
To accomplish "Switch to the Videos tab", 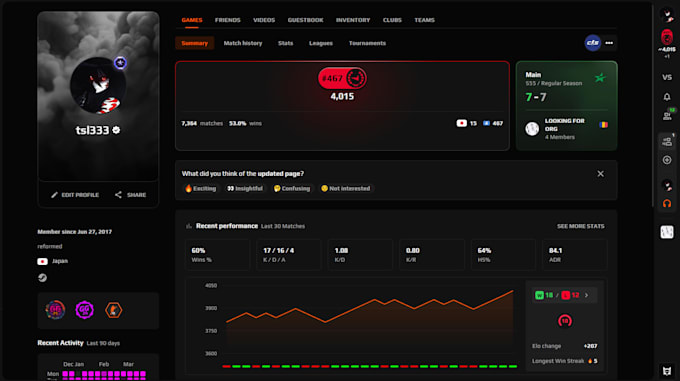I will [x=264, y=20].
